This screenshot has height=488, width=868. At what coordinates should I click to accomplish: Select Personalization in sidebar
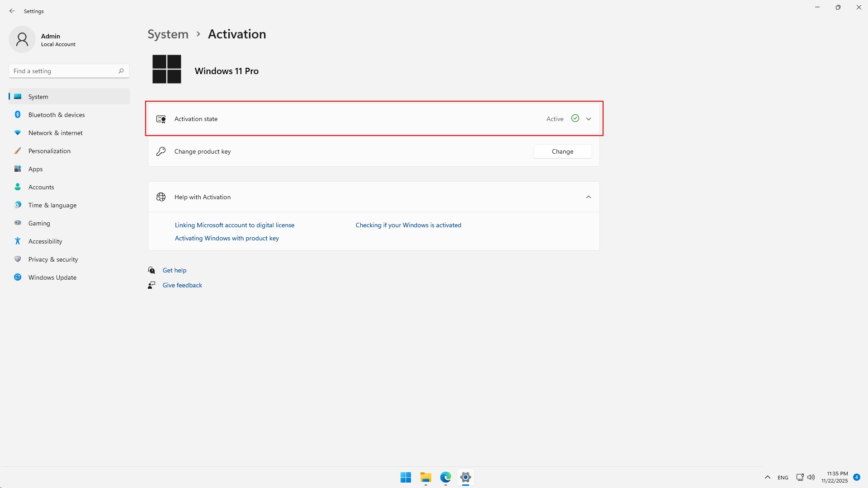[x=49, y=151]
